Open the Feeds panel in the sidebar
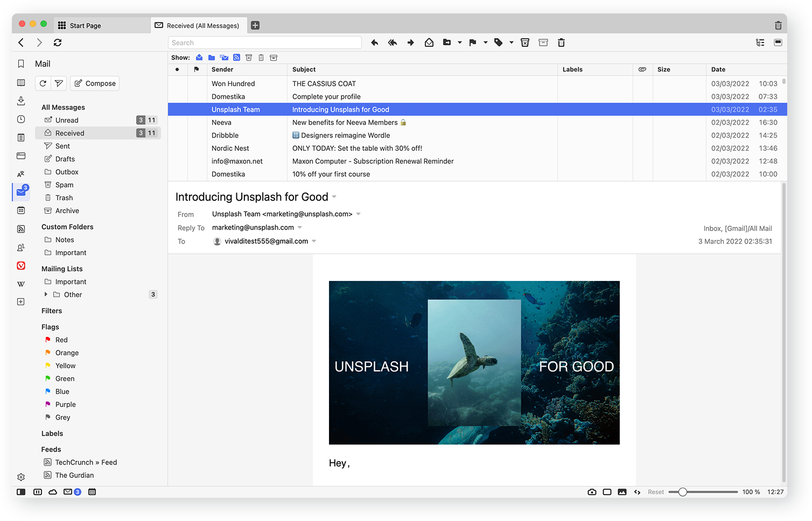The image size is (812, 521). [21, 229]
